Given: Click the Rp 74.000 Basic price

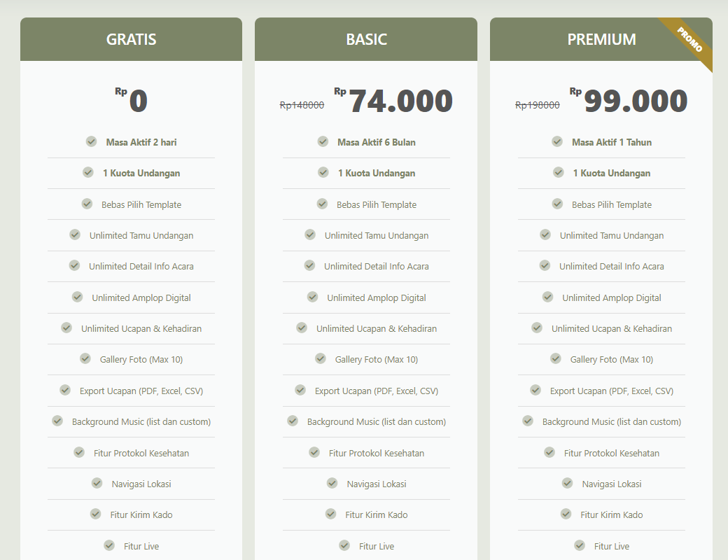Looking at the screenshot, I should click(393, 100).
